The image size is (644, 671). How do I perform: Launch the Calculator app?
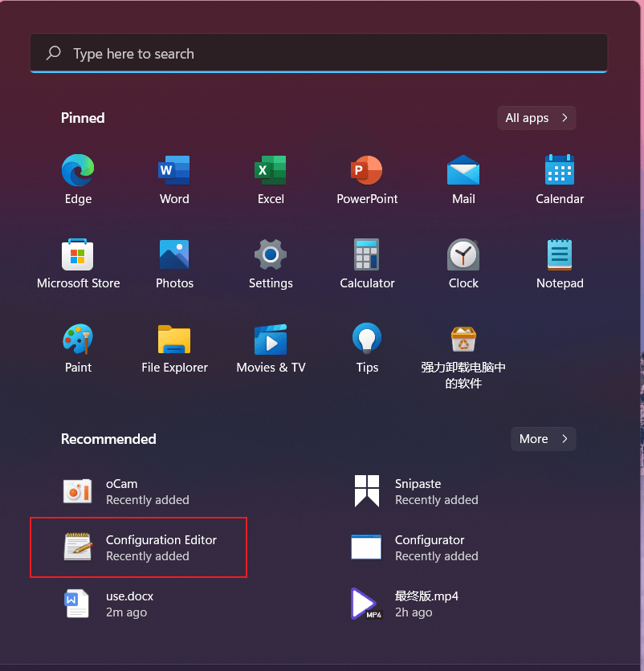coord(367,255)
